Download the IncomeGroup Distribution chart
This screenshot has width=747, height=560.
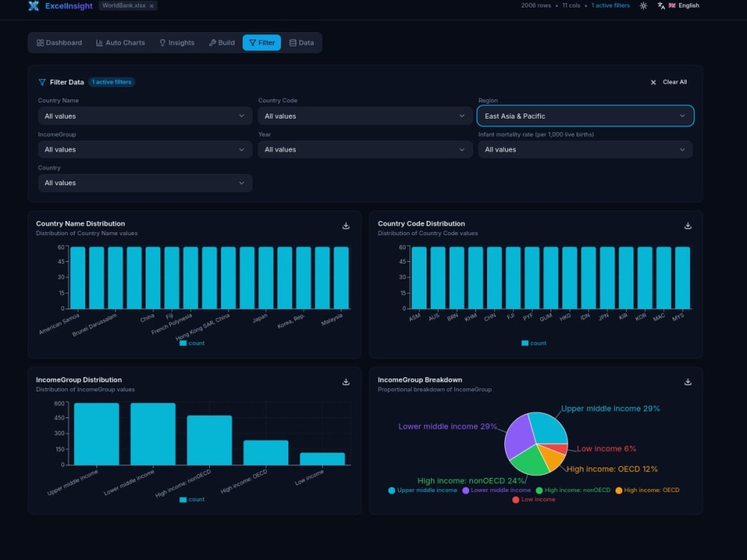[346, 382]
